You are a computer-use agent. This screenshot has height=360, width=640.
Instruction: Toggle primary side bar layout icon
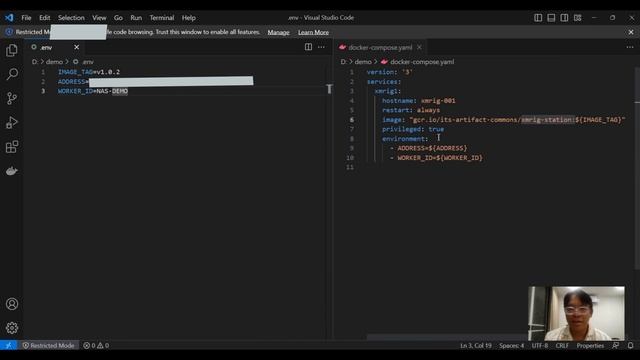538,18
